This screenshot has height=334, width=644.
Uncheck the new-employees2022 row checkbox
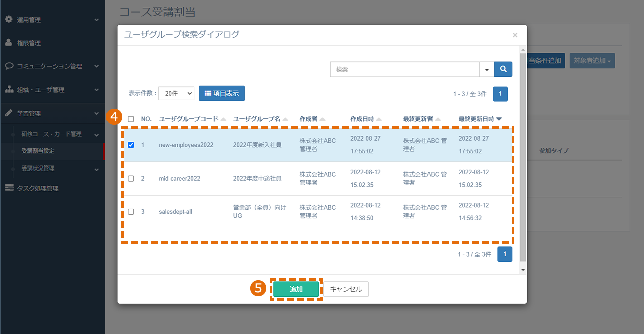[131, 145]
